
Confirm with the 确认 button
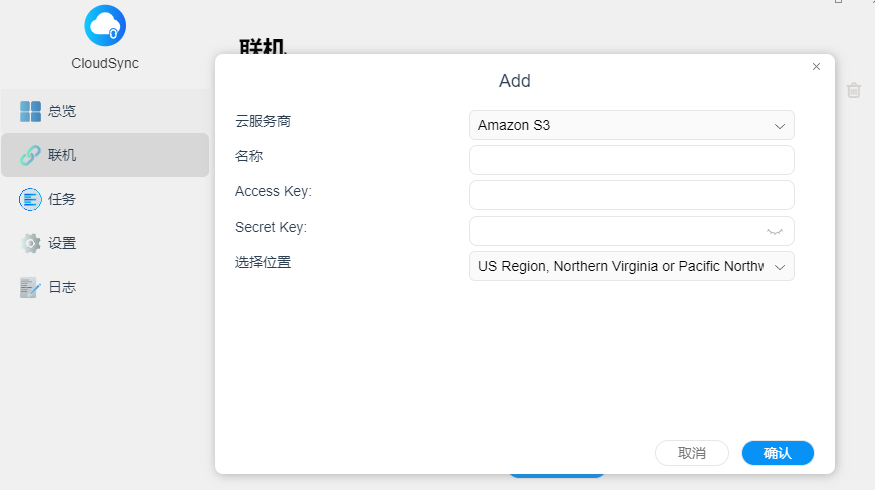click(x=778, y=453)
